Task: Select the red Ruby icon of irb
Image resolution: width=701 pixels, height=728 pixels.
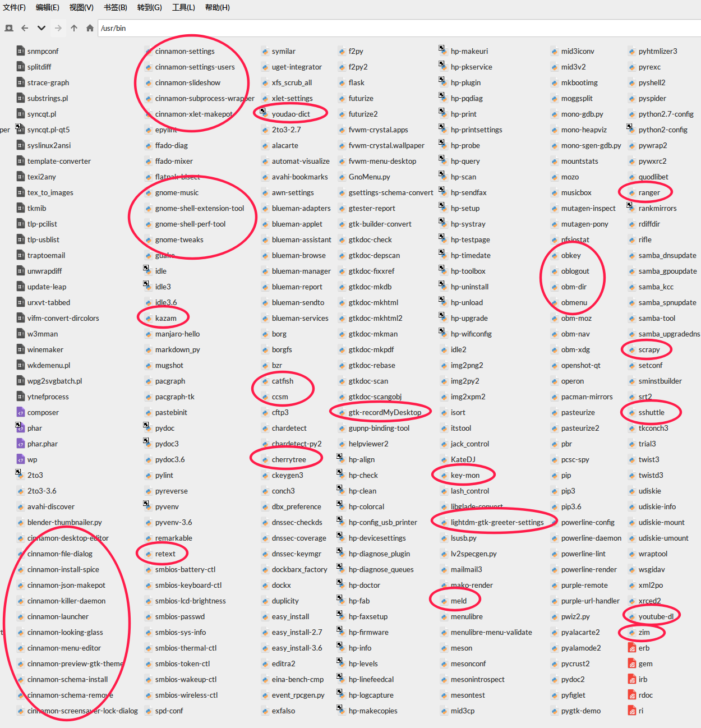Action: point(632,679)
